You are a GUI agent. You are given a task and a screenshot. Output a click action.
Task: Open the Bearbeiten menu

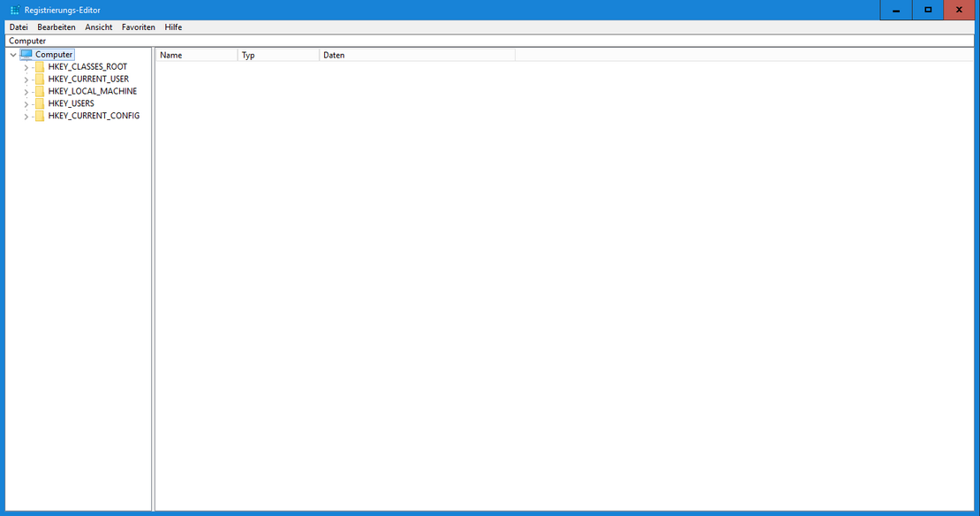(x=57, y=27)
